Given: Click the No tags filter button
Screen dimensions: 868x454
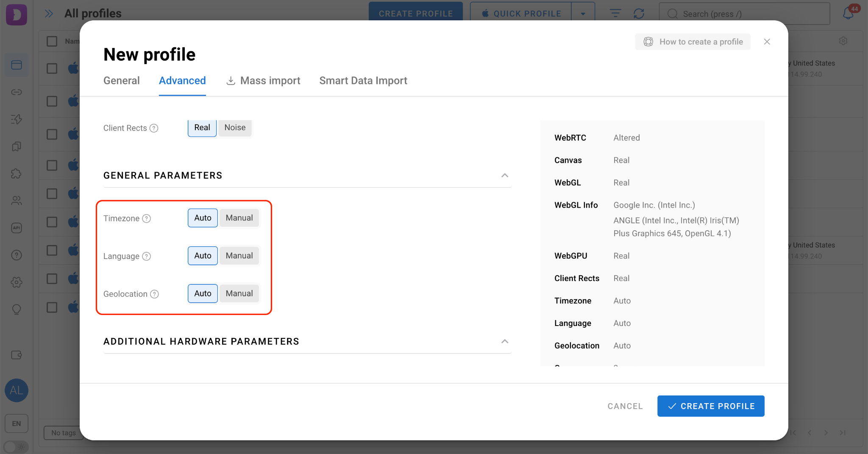Looking at the screenshot, I should [x=64, y=433].
